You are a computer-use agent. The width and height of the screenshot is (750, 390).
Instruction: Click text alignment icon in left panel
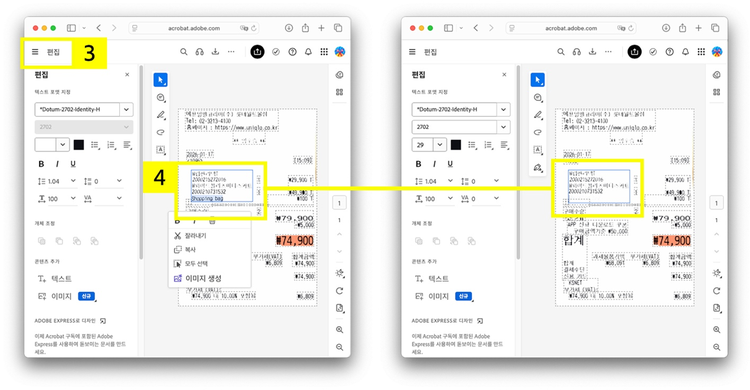click(127, 145)
